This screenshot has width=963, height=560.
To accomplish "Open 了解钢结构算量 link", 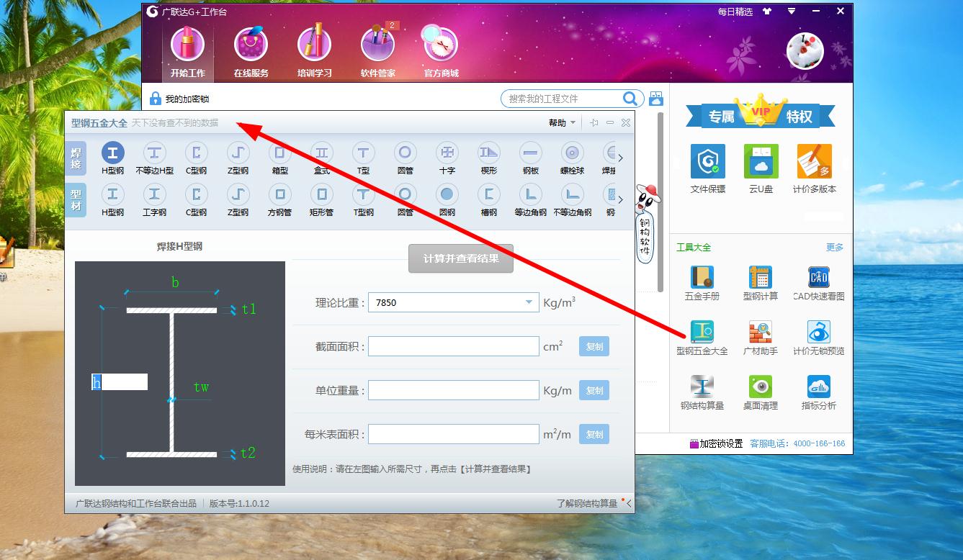I will 587,503.
